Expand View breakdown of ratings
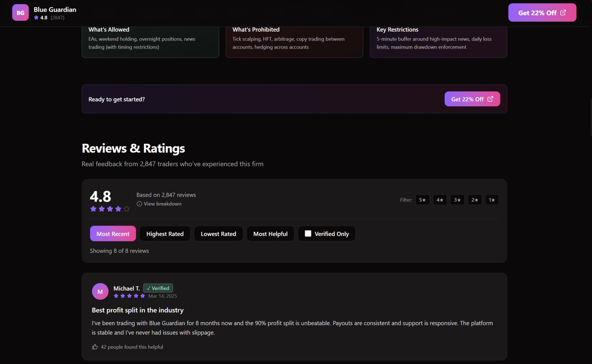This screenshot has height=364, width=592. pyautogui.click(x=159, y=204)
